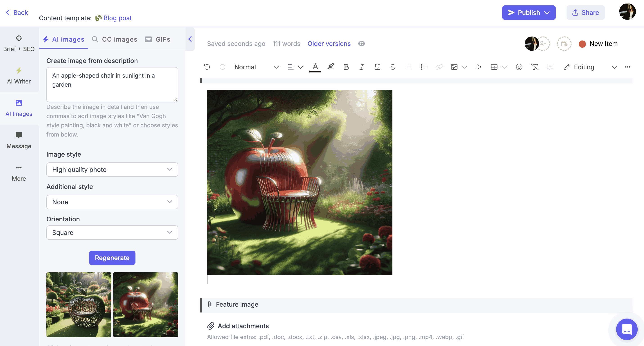Insert a numbered list
This screenshot has width=644, height=346.
tap(424, 67)
